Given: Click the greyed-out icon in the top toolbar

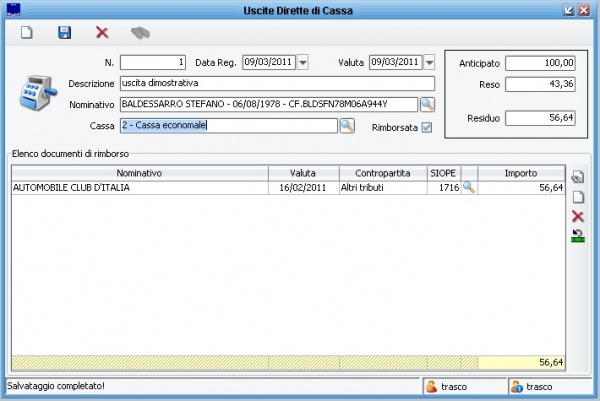Looking at the screenshot, I should [140, 33].
